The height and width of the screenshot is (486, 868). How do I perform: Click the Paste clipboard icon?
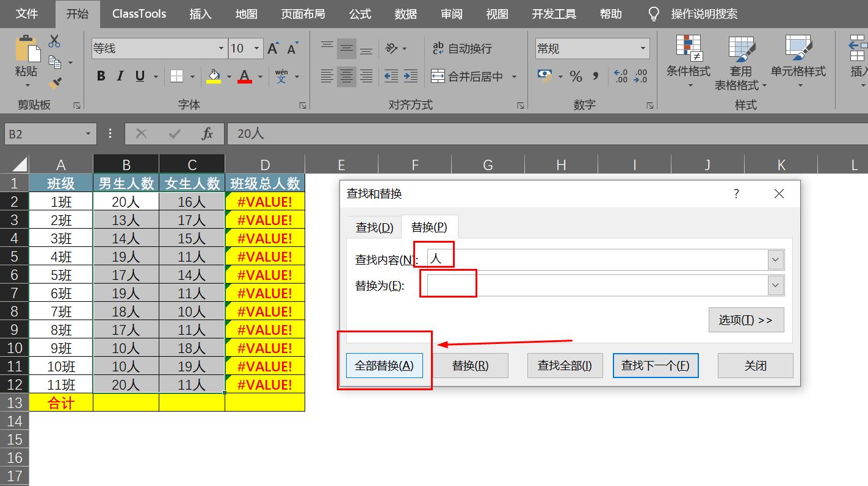[27, 48]
